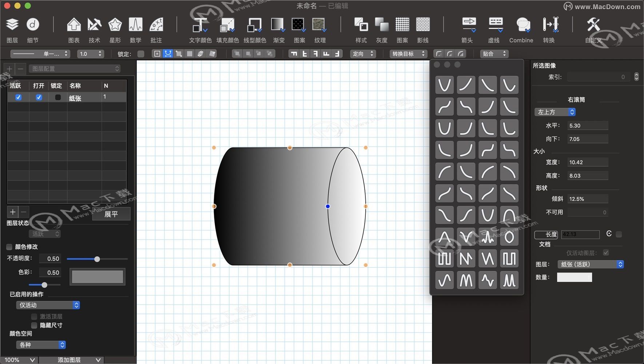Adjust the 不透明度 opacity slider
This screenshot has height=364, width=644.
pyautogui.click(x=97, y=259)
